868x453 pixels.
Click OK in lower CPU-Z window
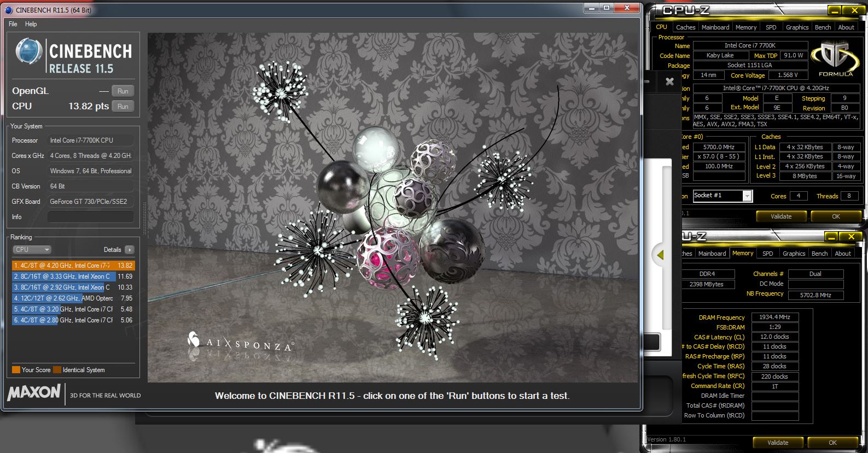click(x=832, y=443)
